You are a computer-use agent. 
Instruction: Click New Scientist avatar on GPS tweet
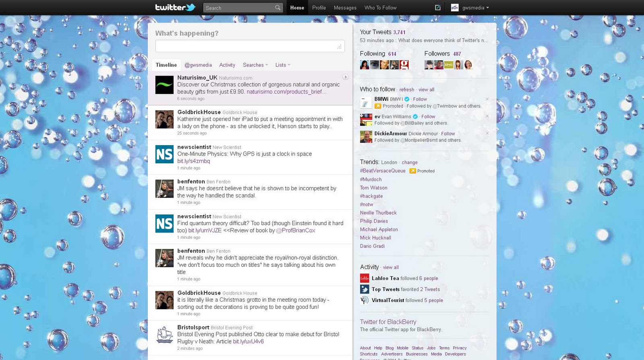click(x=164, y=154)
